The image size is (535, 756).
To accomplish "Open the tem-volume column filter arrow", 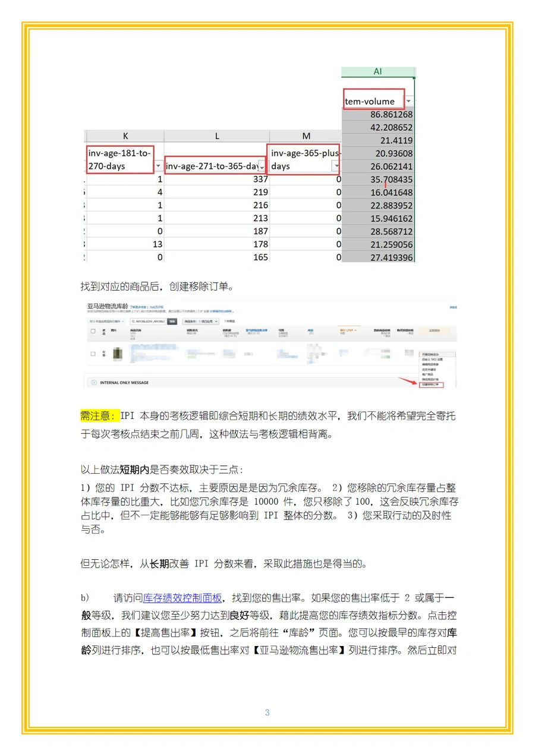I will [x=408, y=101].
